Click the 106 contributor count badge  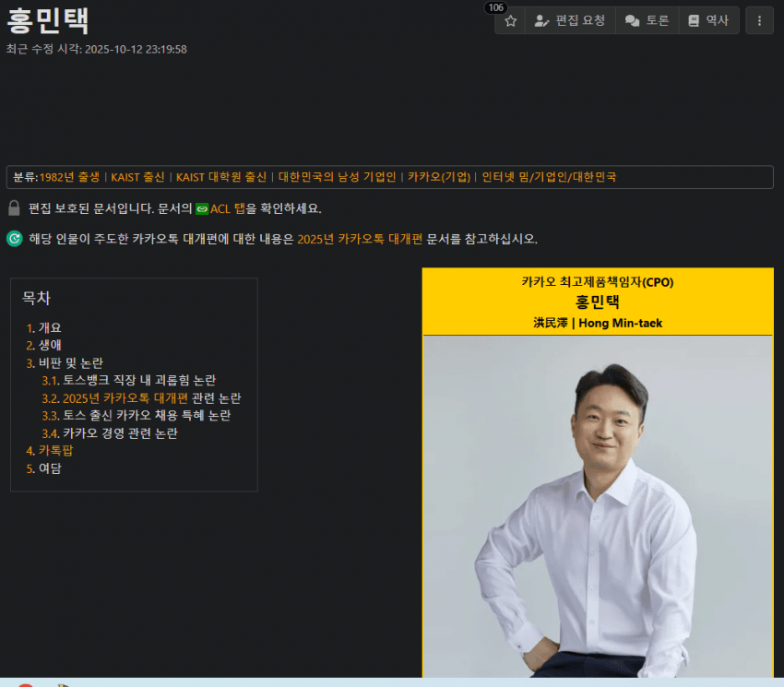coord(496,7)
